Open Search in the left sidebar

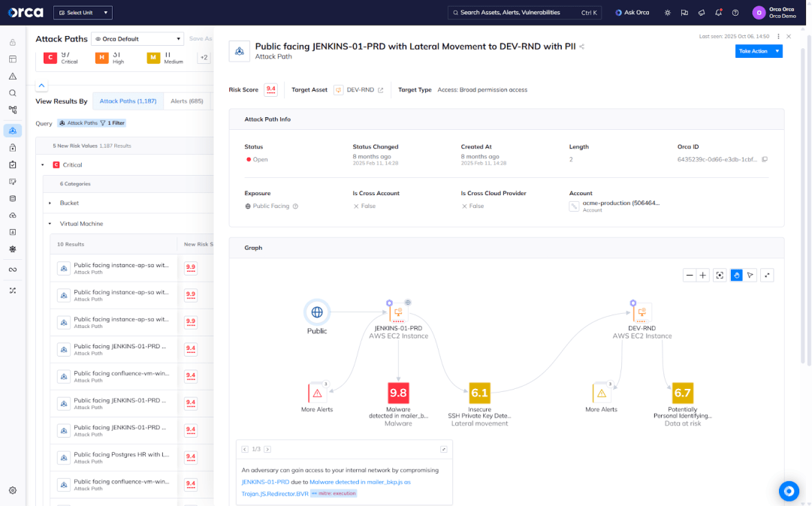coord(12,92)
